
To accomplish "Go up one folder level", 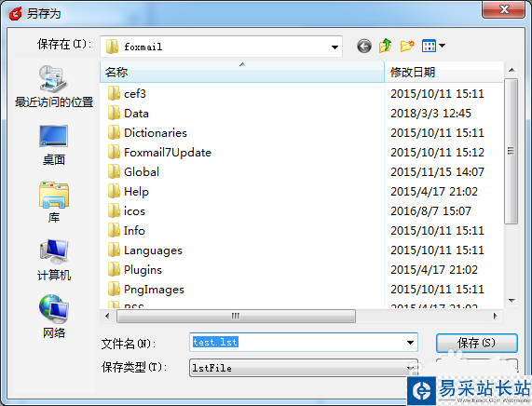I will [x=386, y=46].
